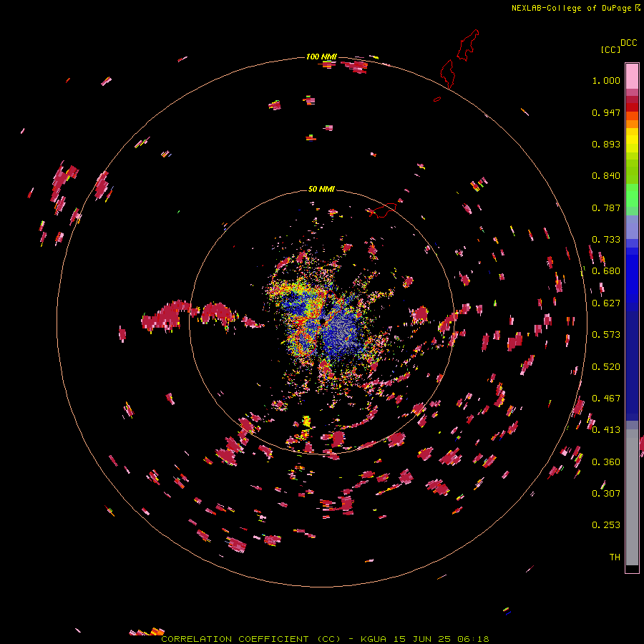Select the 0.840 scale value
This screenshot has height=644, width=644.
tap(606, 176)
